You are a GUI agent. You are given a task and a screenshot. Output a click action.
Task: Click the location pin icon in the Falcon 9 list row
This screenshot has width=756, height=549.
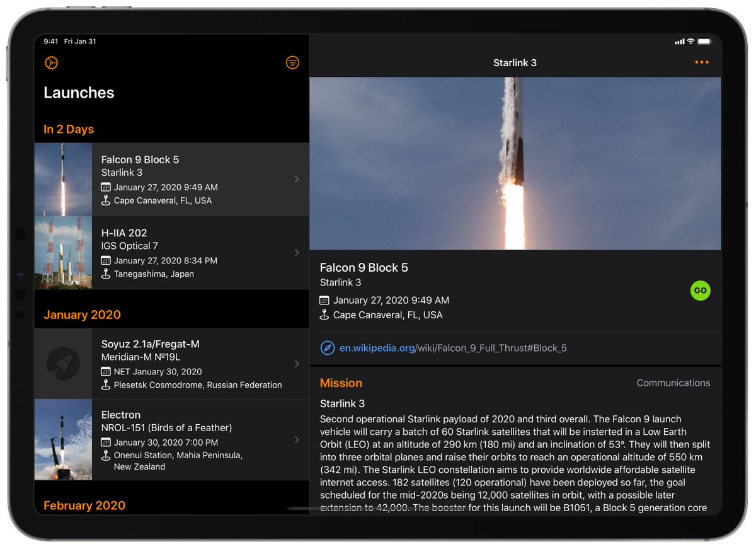[106, 200]
